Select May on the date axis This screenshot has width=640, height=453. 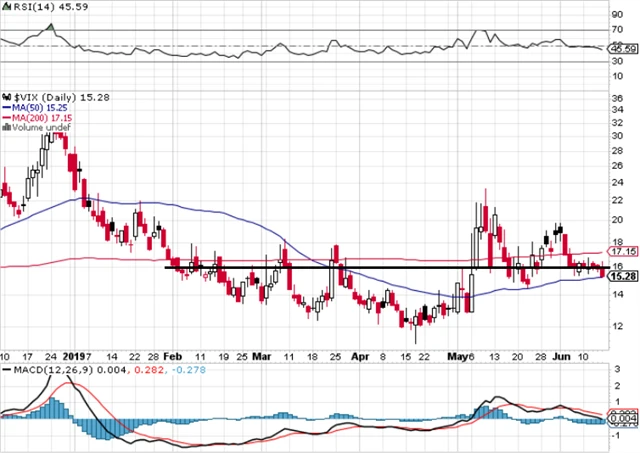pos(455,355)
